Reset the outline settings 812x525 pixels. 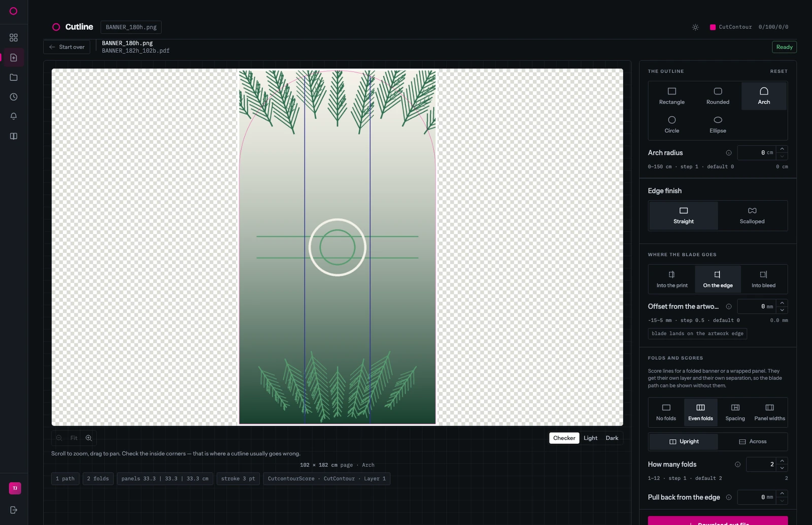[x=779, y=71]
